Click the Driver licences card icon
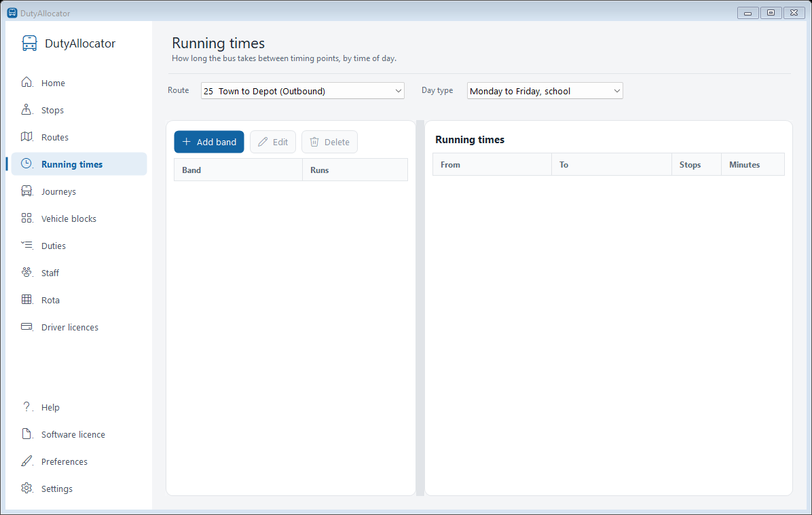This screenshot has width=812, height=515. point(27,326)
